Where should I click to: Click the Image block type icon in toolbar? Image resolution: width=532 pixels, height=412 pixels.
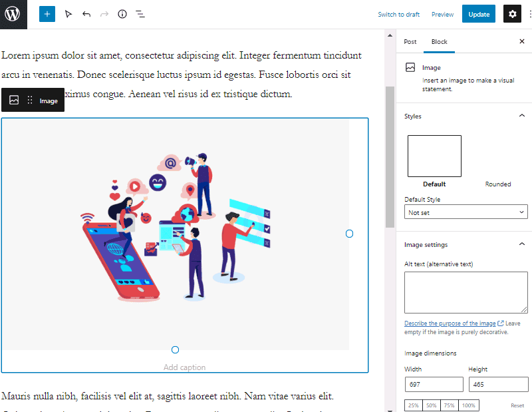pos(14,101)
